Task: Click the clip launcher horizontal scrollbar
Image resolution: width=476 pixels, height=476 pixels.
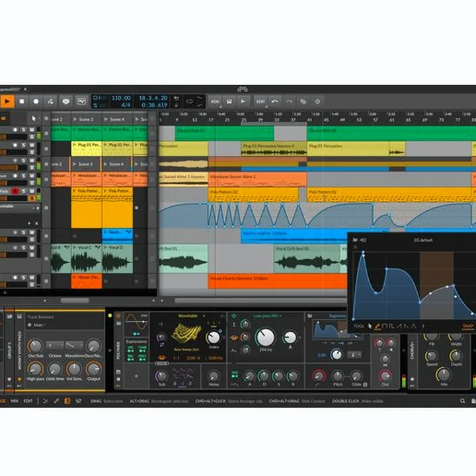Action: (75, 301)
